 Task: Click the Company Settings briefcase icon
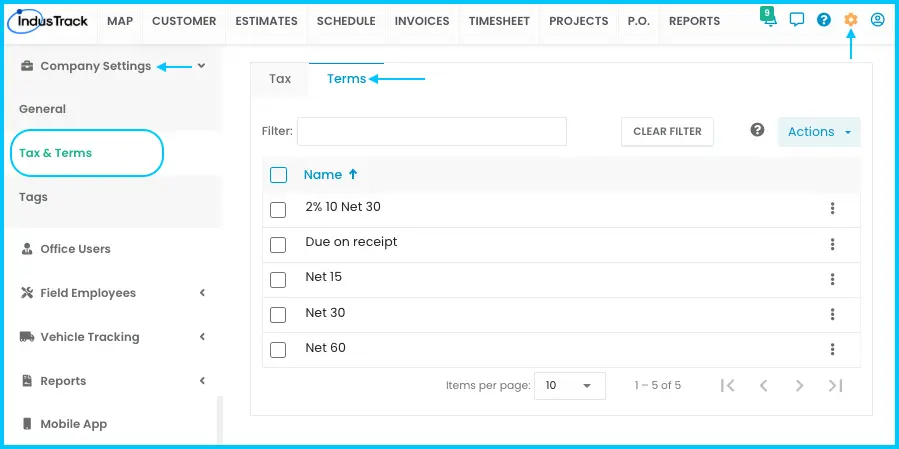(x=26, y=66)
